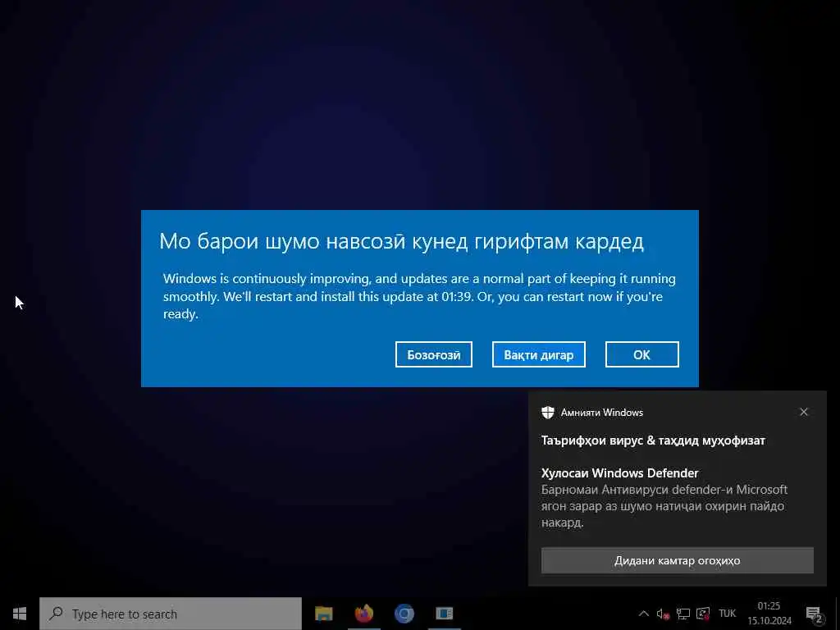Click the update status tray icon

click(703, 614)
